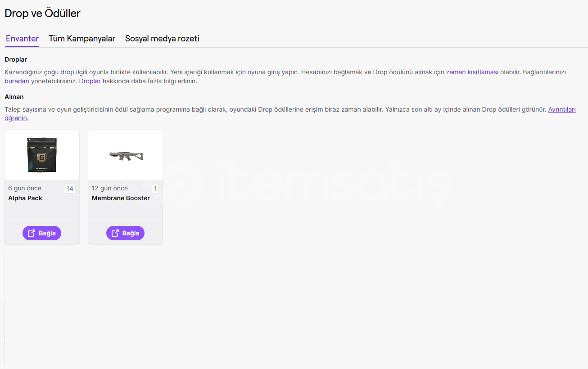Viewport: 588px width, 369px height.
Task: Open the 'Droplar' info link
Action: (90, 81)
